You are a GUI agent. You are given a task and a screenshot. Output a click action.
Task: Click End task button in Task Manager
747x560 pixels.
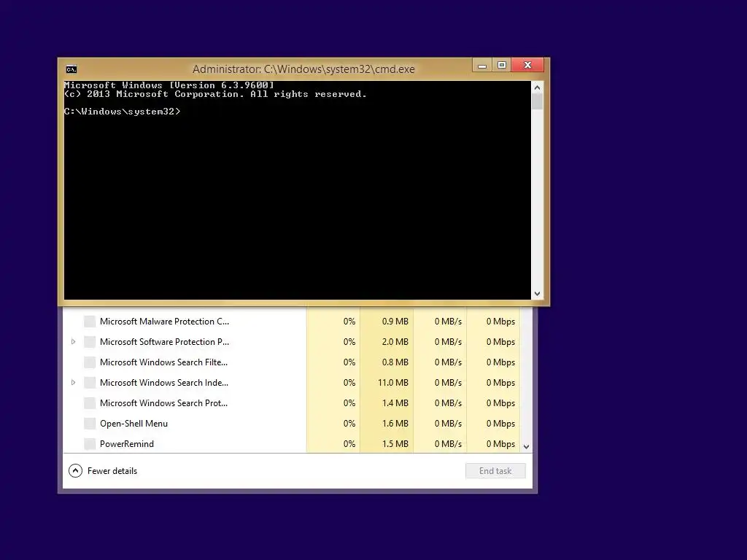[495, 471]
